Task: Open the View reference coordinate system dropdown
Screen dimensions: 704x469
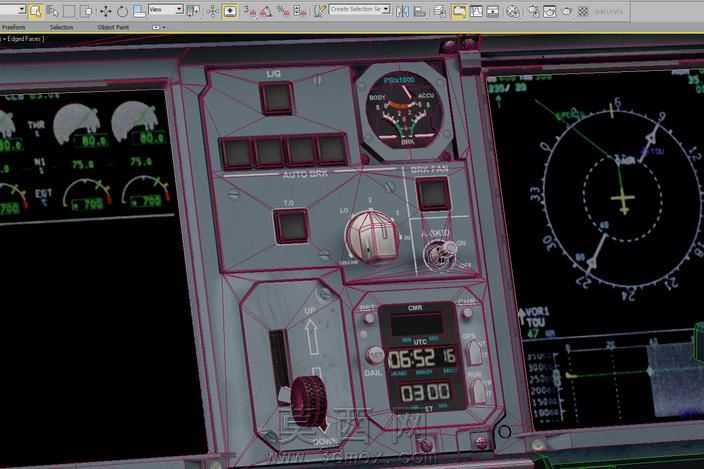Action: point(166,9)
